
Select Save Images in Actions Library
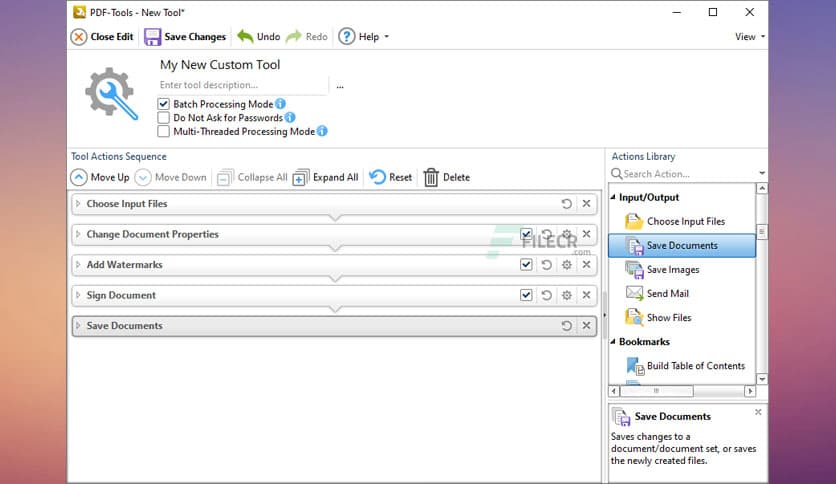tap(682, 270)
